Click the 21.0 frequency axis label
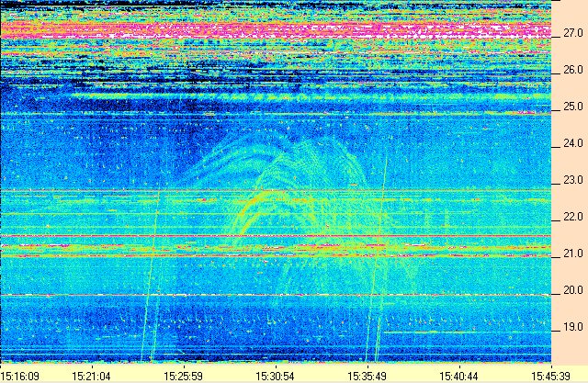Viewport: 588px width, 383px height. click(x=573, y=253)
